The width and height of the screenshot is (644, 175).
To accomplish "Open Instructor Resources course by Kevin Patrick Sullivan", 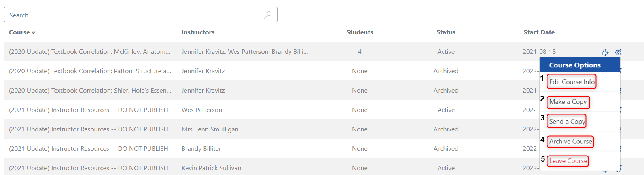I will (x=88, y=168).
